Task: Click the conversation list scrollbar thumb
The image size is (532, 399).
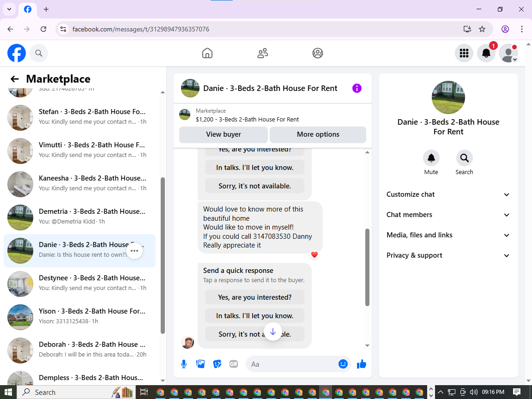Action: 163,255
